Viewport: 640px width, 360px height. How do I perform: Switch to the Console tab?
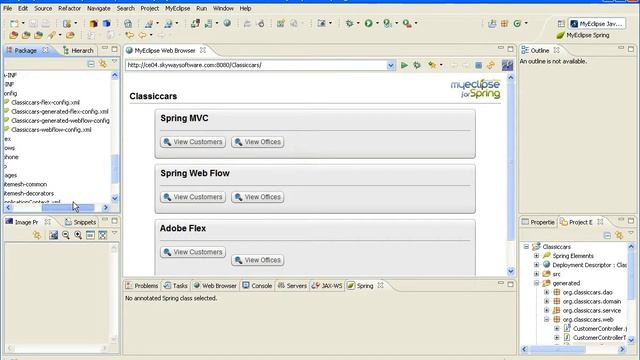(257, 286)
